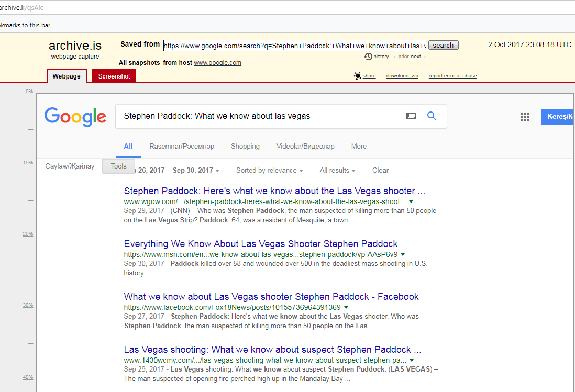Screen dimensions: 575x392
Task: Jump to the 40% page marker
Action: (28, 377)
